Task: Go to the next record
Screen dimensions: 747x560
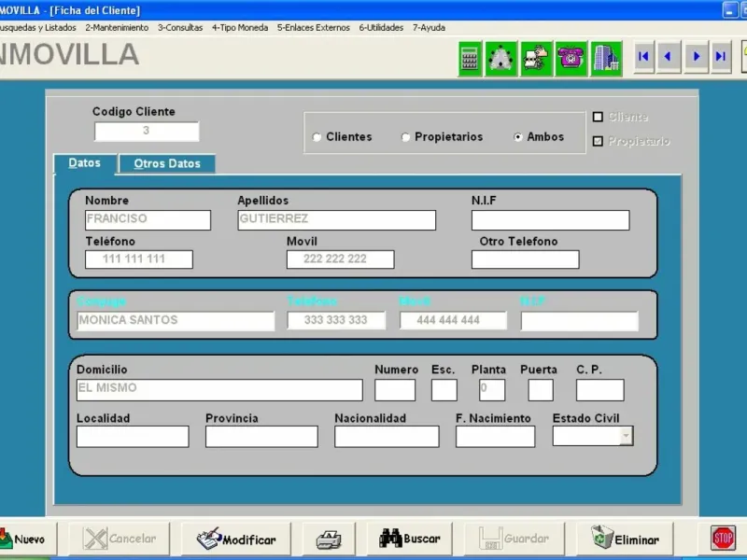Action: point(696,57)
